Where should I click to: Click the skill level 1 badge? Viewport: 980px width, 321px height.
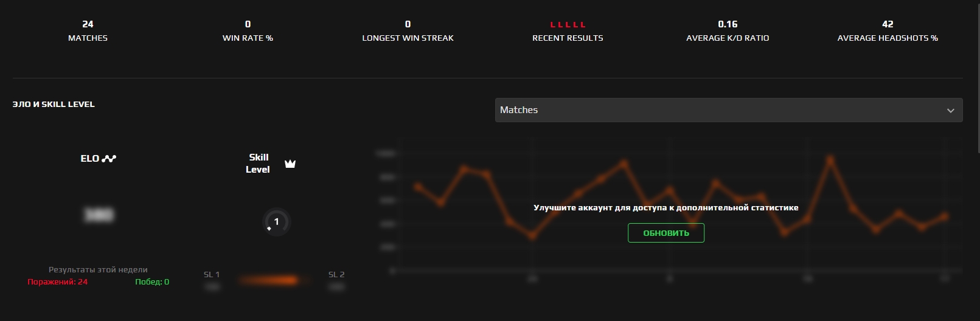[276, 222]
